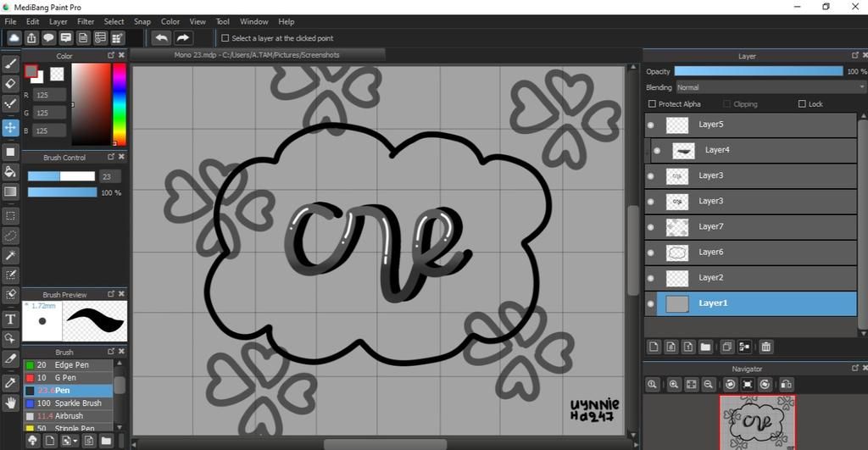Enable 'Select a layer at the clicked point'
This screenshot has height=450, width=868.
tap(225, 38)
